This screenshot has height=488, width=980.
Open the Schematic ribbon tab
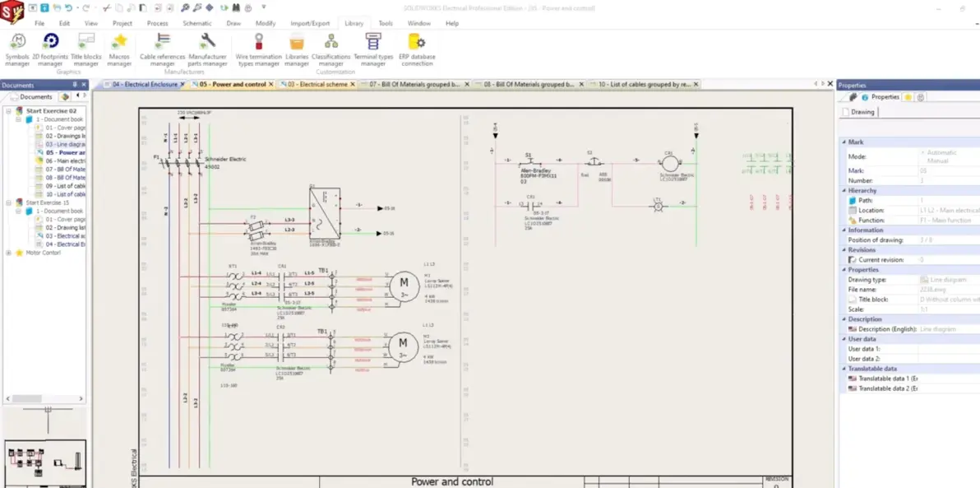[197, 23]
